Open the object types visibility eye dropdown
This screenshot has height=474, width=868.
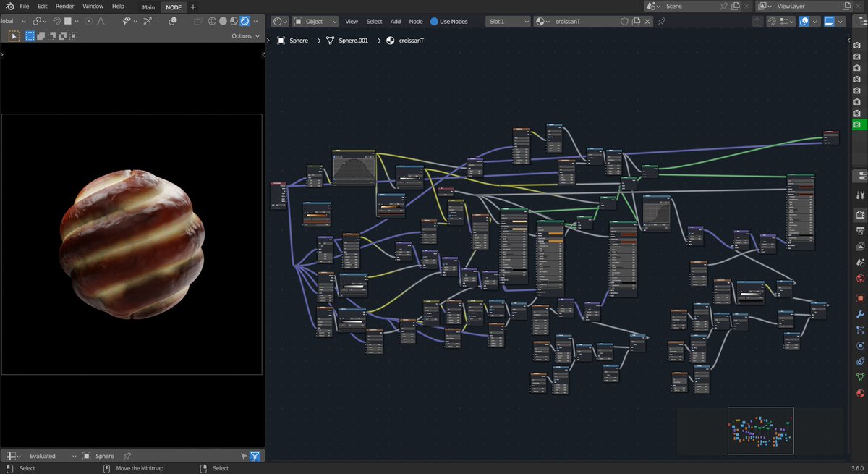click(x=129, y=21)
